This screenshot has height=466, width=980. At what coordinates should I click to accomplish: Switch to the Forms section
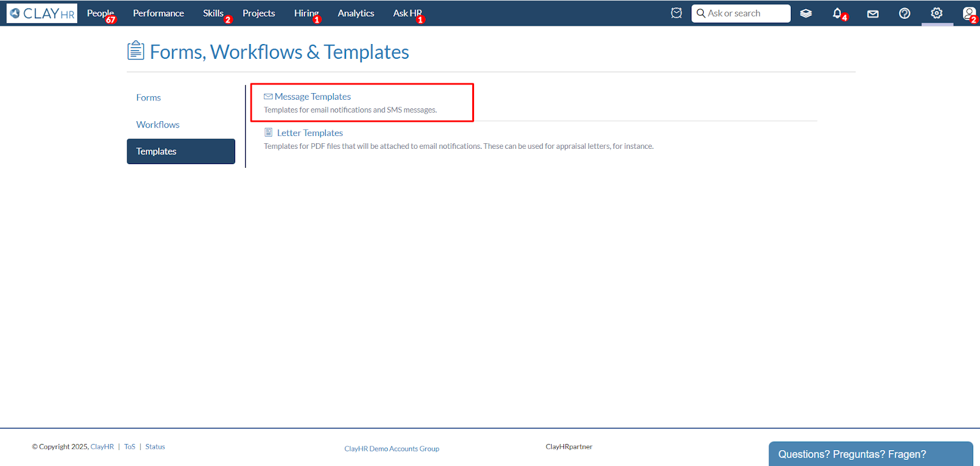point(148,97)
